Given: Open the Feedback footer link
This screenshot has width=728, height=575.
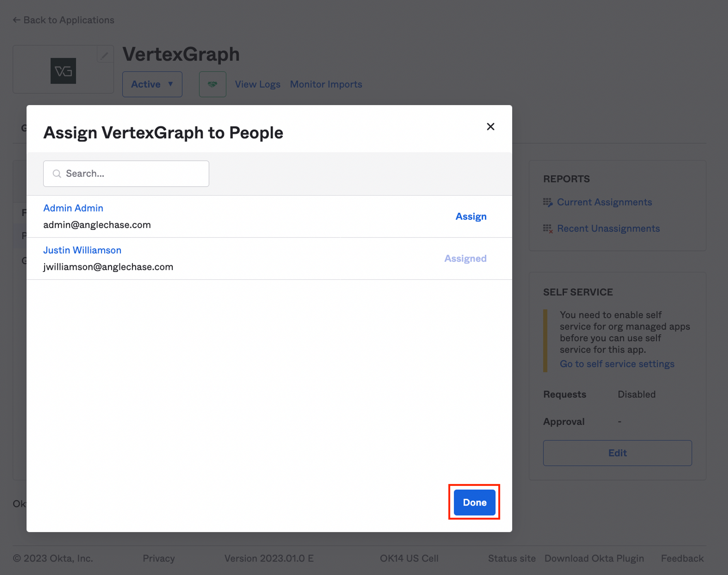Looking at the screenshot, I should [x=682, y=558].
